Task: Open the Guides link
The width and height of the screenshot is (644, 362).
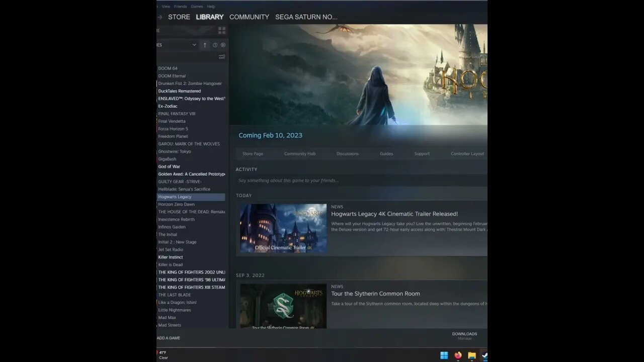Action: click(386, 154)
